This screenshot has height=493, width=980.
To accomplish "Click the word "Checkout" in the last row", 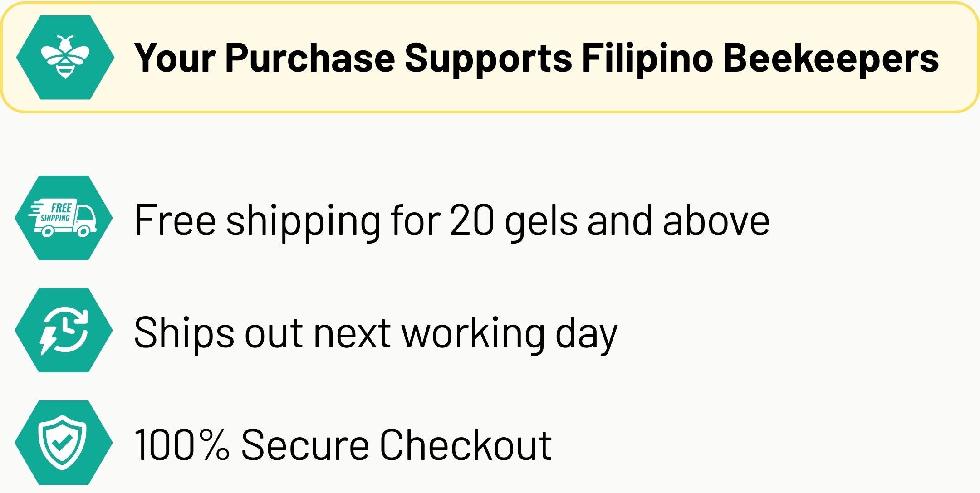I will (x=465, y=445).
